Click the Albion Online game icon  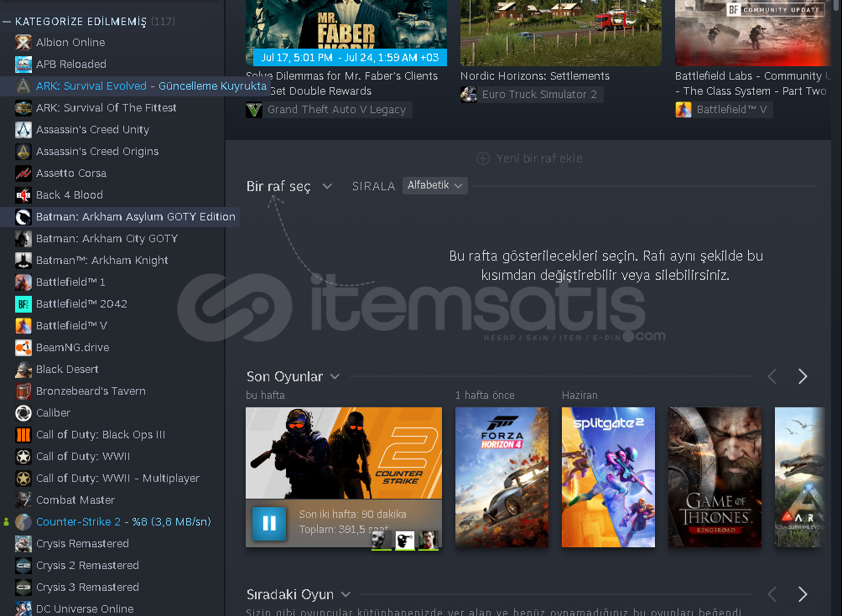(x=23, y=43)
